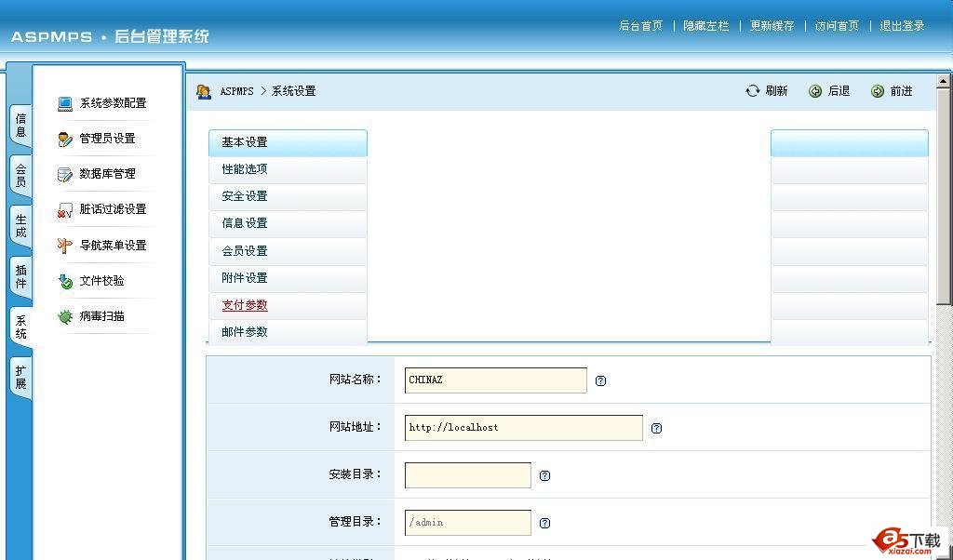Switch to the 生成 vertical tab
Screen dimensions: 953x560
click(x=20, y=227)
